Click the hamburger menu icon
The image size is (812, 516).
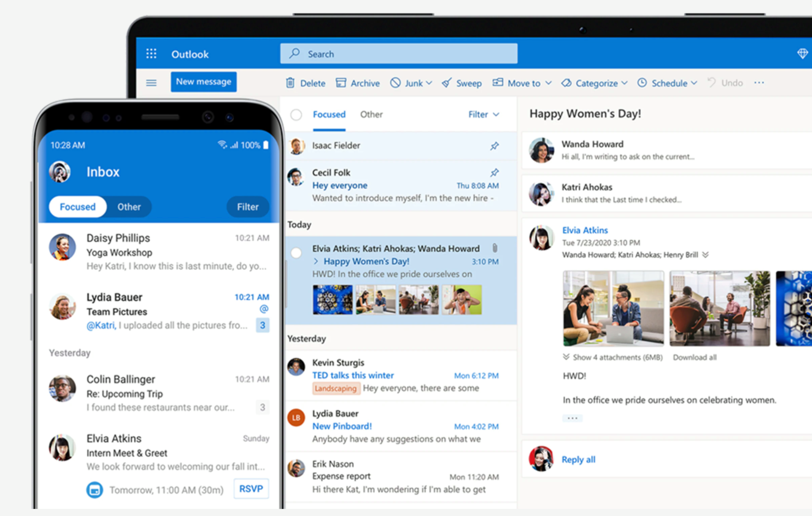151,83
